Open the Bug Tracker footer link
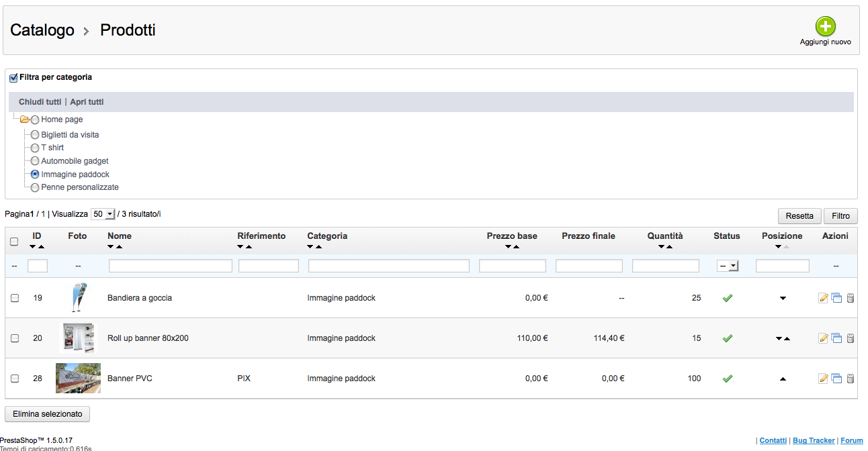This screenshot has width=868, height=451. (814, 440)
